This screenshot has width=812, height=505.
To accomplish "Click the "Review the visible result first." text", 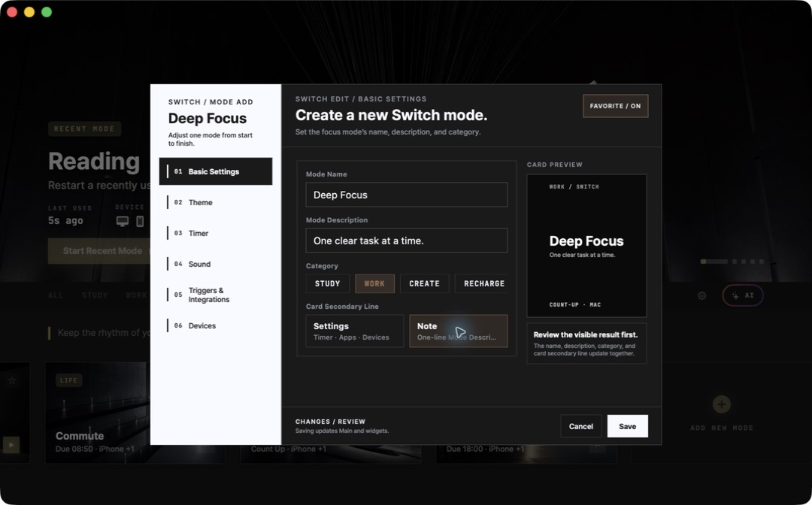I will coord(586,334).
